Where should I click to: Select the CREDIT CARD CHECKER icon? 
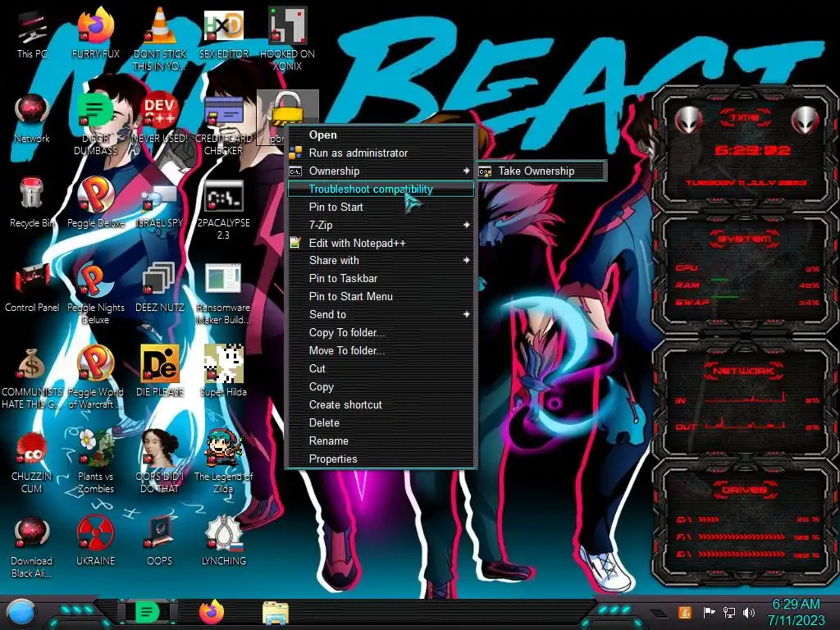224,124
